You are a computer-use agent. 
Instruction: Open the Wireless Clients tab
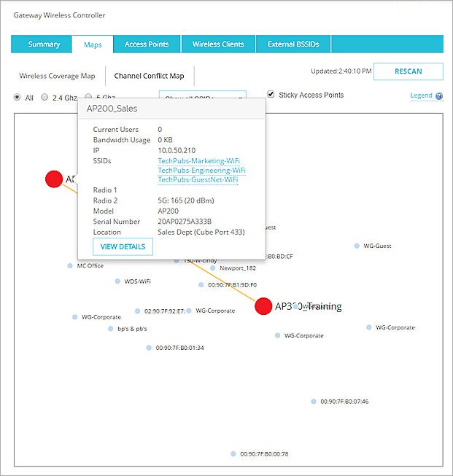point(218,44)
